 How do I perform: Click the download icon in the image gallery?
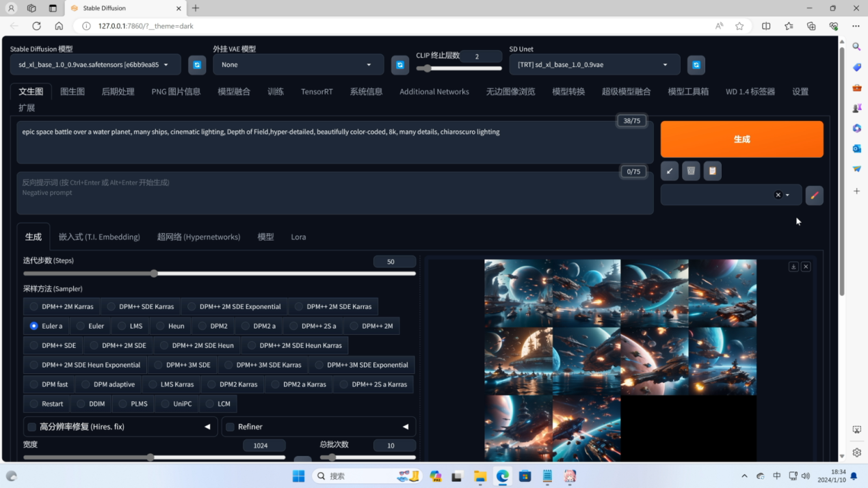click(x=793, y=267)
